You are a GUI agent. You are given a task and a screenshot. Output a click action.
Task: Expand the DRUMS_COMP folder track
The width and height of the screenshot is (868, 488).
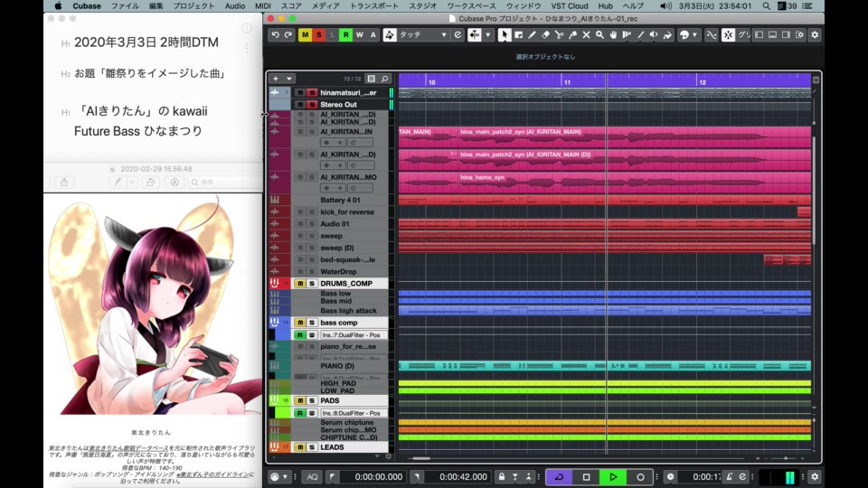tap(275, 283)
